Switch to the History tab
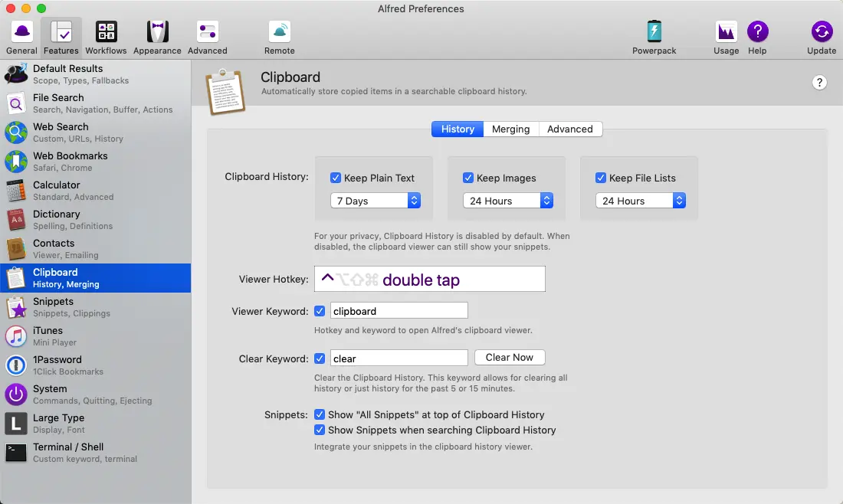 (458, 129)
